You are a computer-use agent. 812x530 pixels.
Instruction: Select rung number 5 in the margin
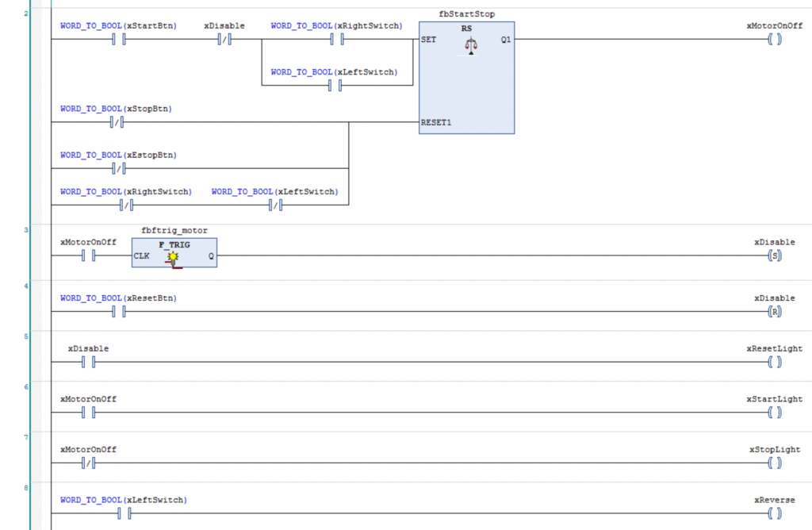26,336
